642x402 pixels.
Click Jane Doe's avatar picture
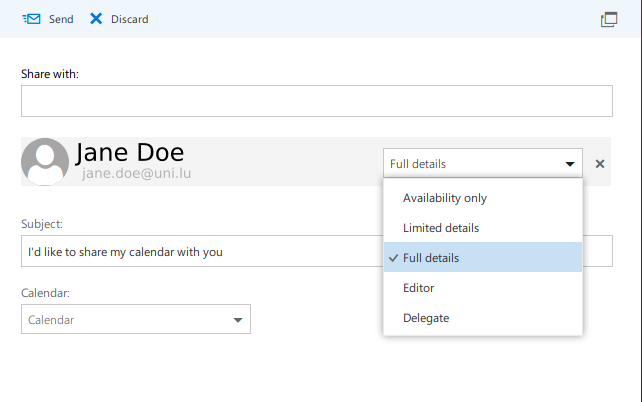pyautogui.click(x=45, y=162)
